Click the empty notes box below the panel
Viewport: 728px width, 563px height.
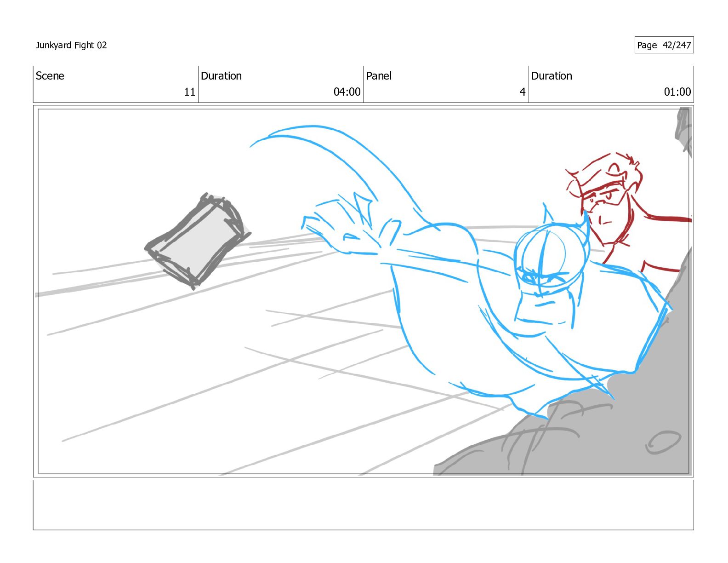pos(363,505)
